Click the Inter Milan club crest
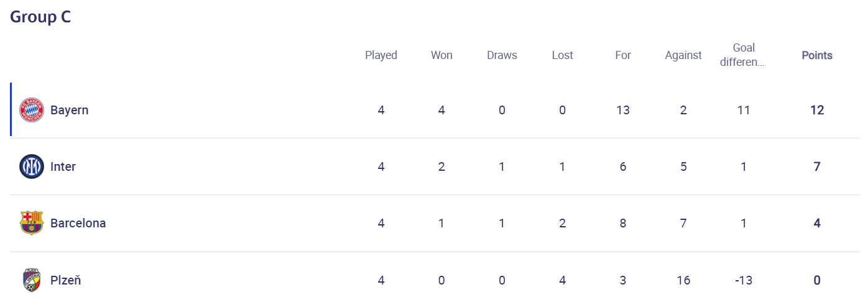This screenshot has width=868, height=305. point(32,166)
